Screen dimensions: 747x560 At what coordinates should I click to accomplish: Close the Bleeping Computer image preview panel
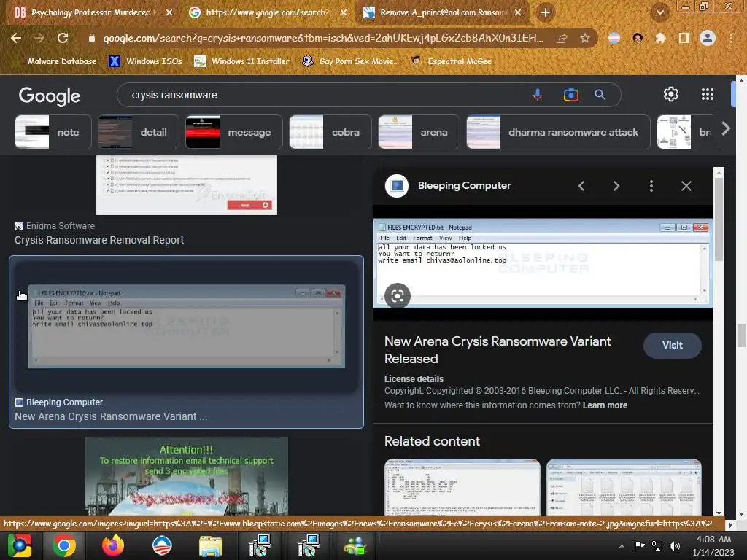pos(686,186)
